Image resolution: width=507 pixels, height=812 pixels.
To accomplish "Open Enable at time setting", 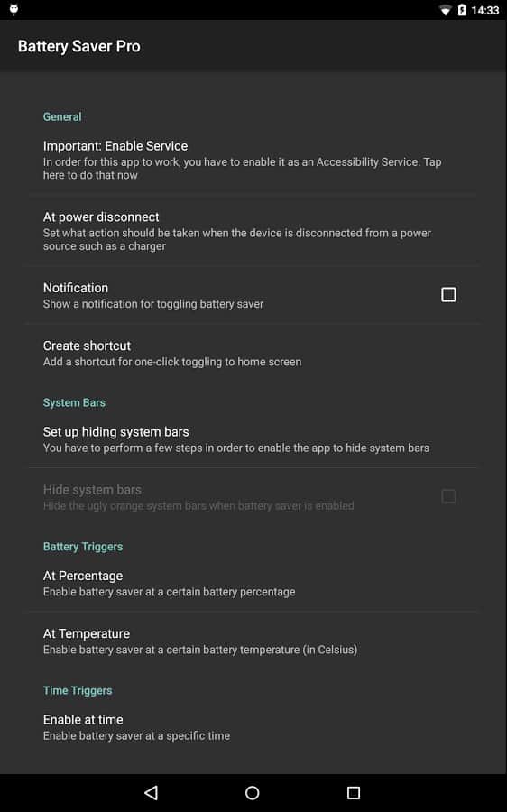I will (x=253, y=726).
